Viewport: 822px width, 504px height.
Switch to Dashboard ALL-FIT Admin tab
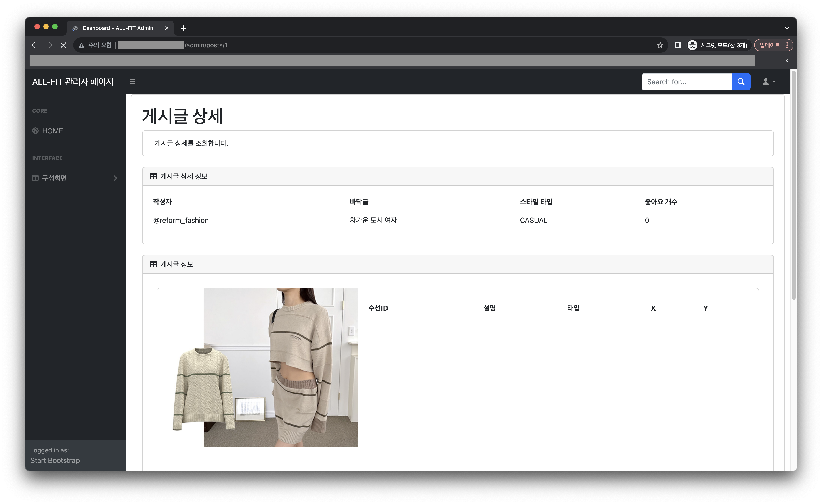pos(118,28)
